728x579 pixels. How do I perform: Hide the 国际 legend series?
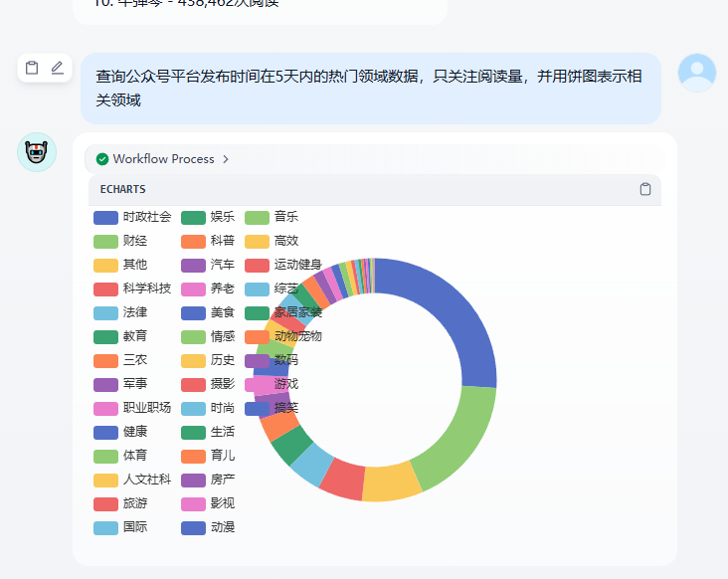tap(134, 527)
